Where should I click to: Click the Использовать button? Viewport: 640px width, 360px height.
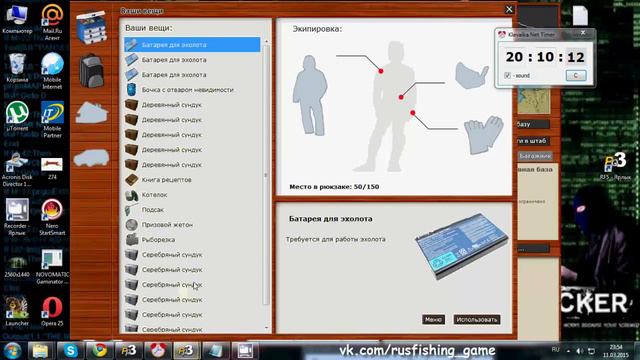(x=477, y=320)
